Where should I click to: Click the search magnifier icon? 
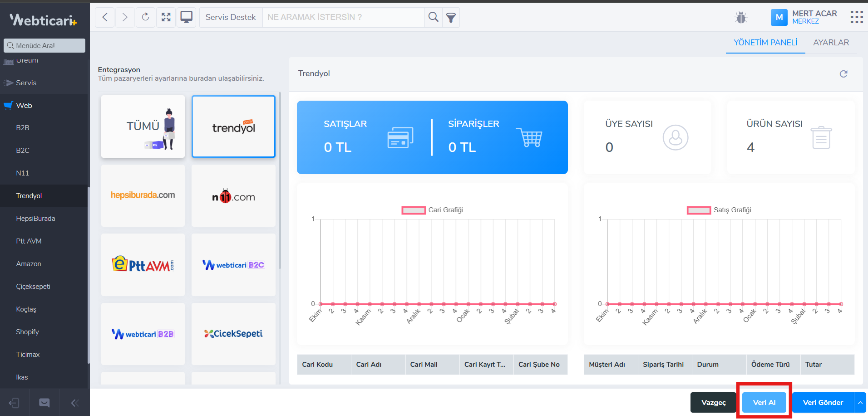coord(434,17)
